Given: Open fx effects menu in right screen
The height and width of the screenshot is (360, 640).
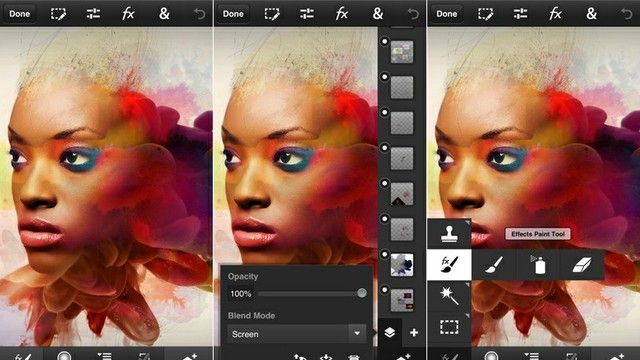Looking at the screenshot, I should (556, 14).
